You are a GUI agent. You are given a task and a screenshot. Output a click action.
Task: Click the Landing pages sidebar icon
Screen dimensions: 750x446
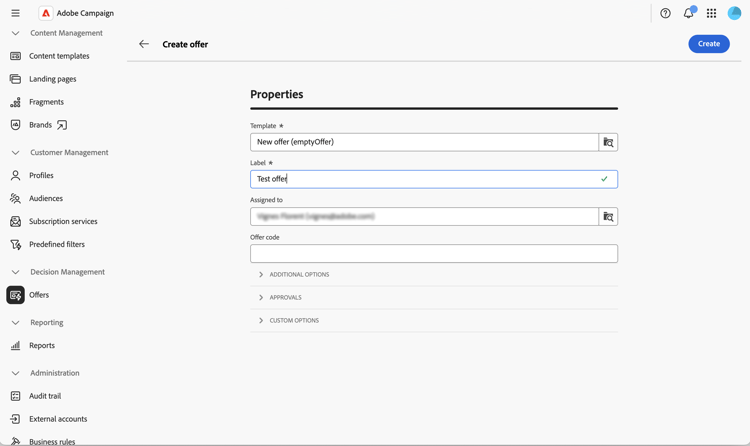15,79
